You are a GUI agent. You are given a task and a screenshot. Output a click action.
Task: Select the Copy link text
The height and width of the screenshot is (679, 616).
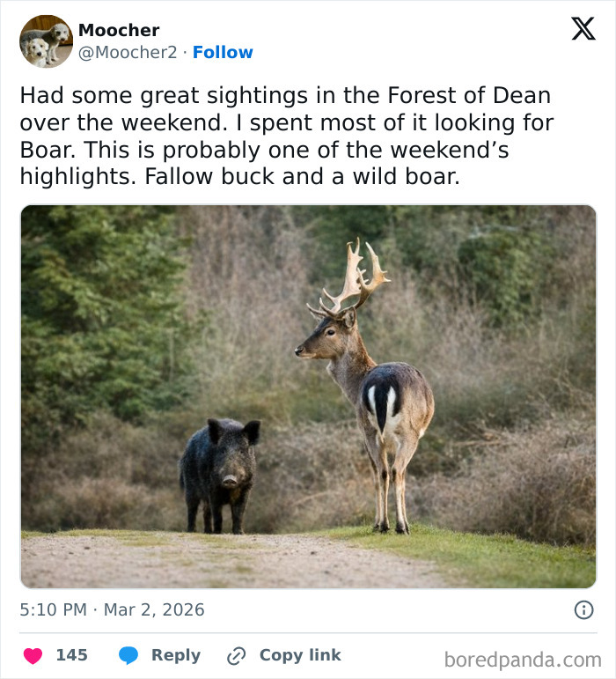tap(300, 655)
